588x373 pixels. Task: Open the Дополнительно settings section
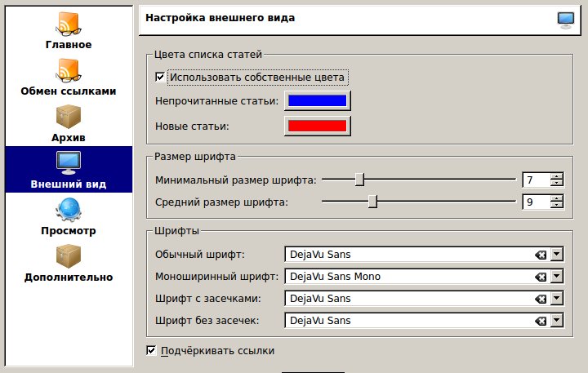point(69,263)
